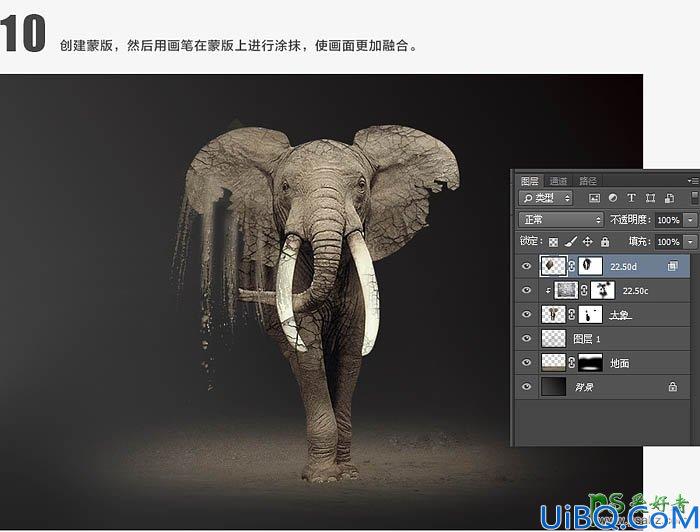Screen dimensions: 700x532
Task: Open the Layers panel flyout menu
Action: [693, 181]
